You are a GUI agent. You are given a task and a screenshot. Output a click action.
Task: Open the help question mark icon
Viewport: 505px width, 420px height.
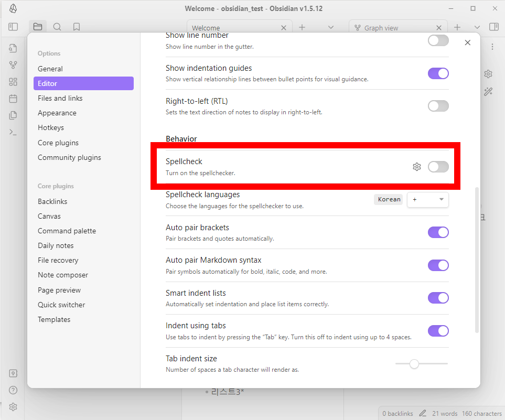pos(13,390)
